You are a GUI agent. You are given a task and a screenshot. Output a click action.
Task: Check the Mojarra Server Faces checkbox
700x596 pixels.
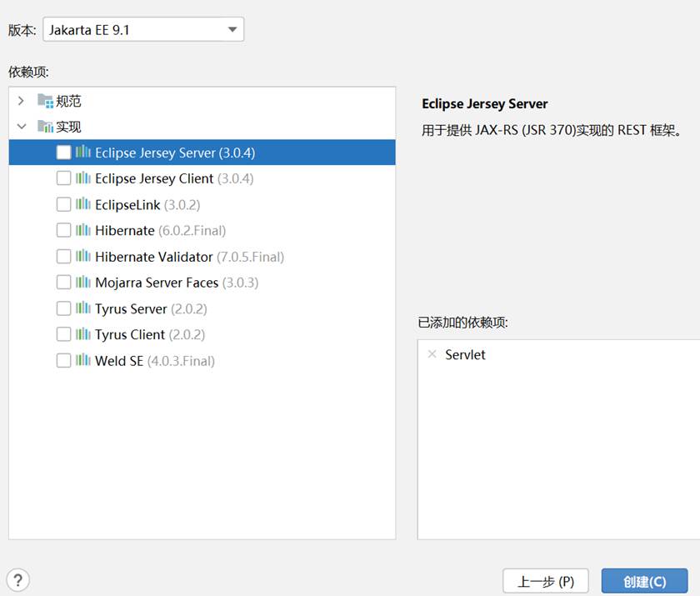[63, 282]
